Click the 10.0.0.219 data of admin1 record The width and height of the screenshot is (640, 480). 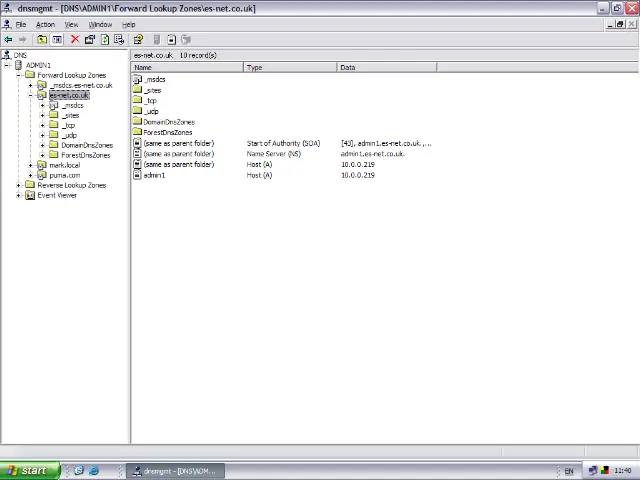coord(358,175)
